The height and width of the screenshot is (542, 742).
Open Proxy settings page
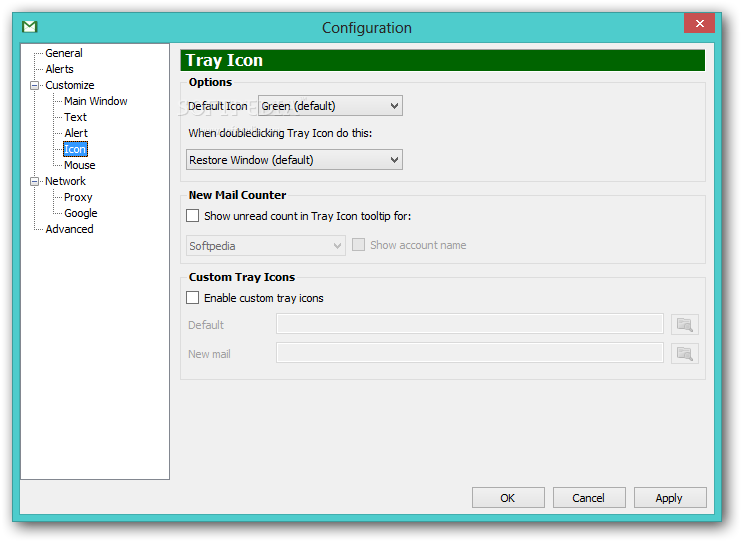pos(78,197)
